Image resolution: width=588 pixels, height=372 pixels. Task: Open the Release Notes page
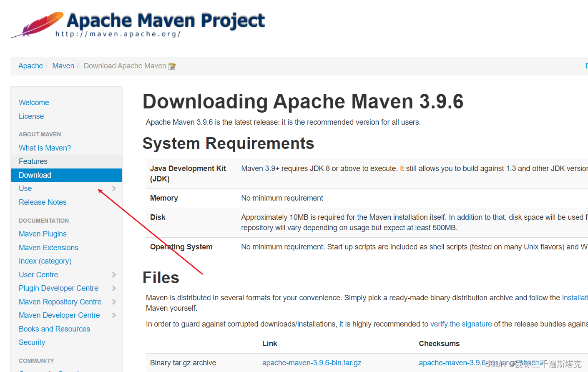(x=43, y=202)
